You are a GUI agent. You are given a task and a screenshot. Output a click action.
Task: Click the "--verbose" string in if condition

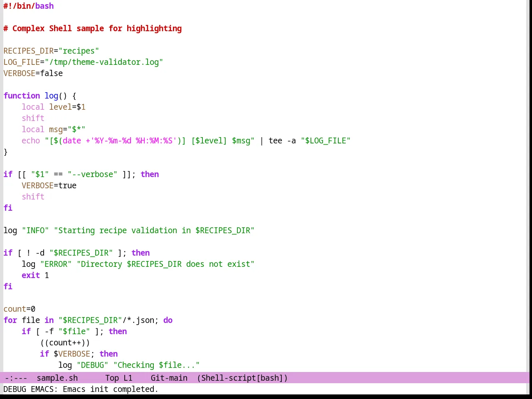click(93, 175)
